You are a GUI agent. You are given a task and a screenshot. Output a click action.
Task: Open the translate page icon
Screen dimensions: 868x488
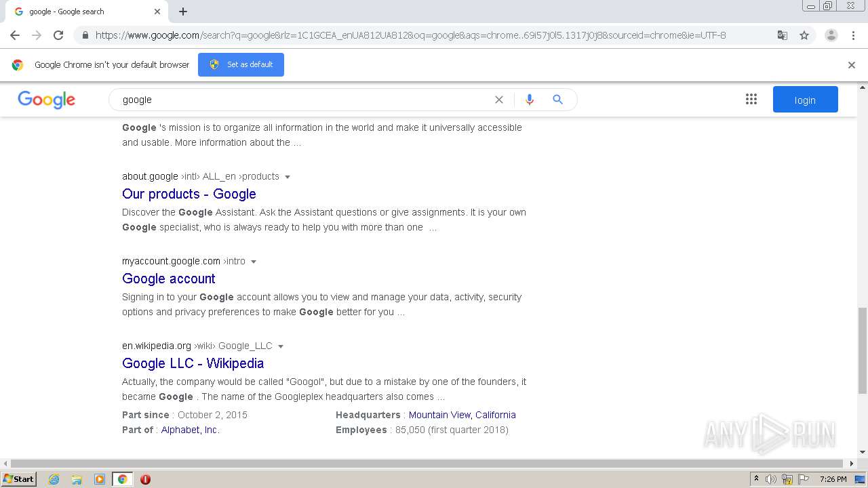783,35
